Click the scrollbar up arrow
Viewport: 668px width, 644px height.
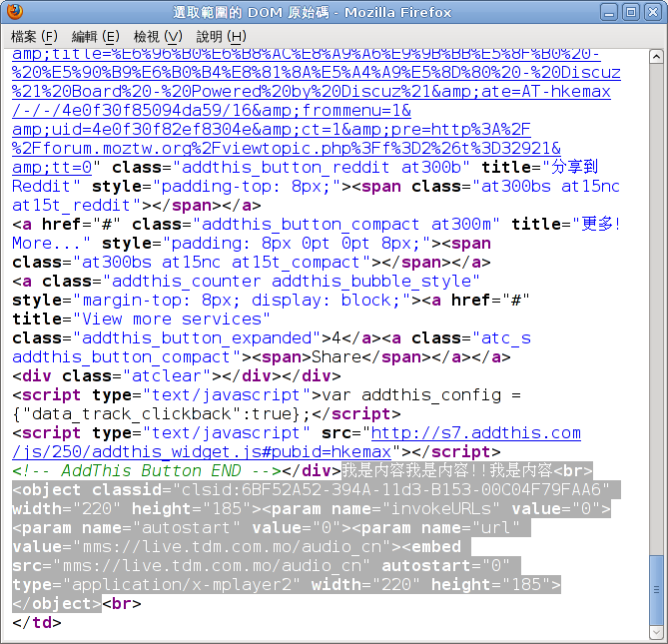coord(655,57)
